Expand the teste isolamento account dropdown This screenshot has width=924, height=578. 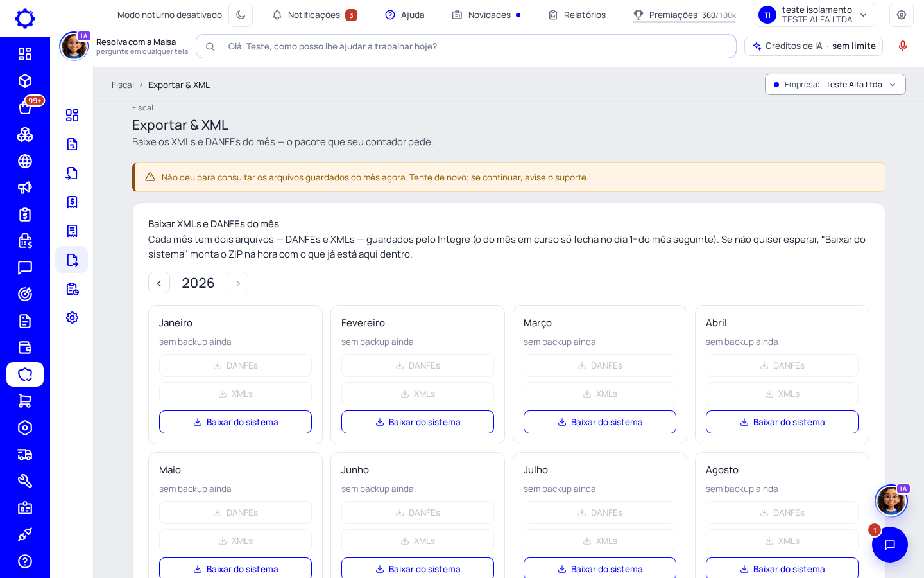point(815,15)
